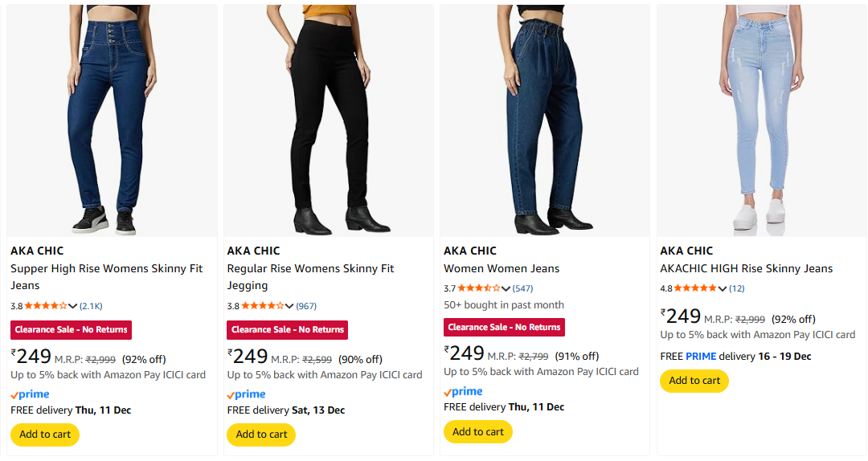Click the prime logo under Women Women Jeans
The width and height of the screenshot is (868, 461).
coord(463,392)
